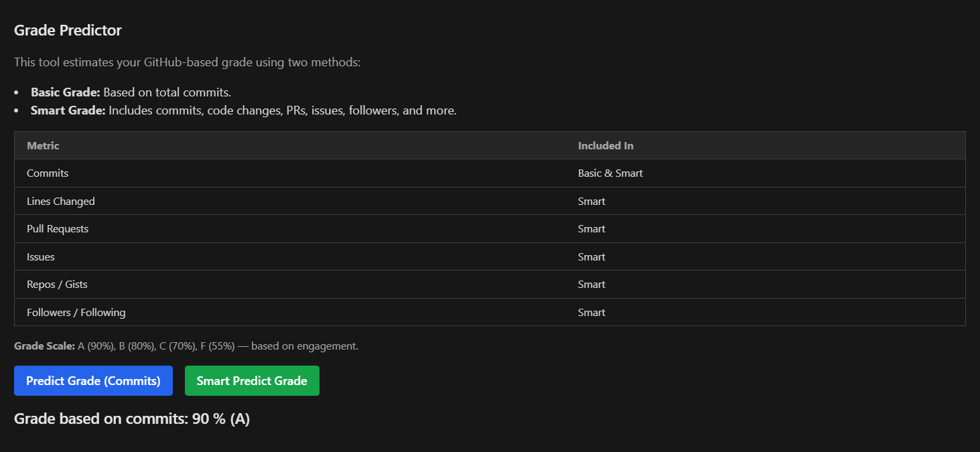Click the tool description sentence
This screenshot has width=980, height=452.
point(187,62)
